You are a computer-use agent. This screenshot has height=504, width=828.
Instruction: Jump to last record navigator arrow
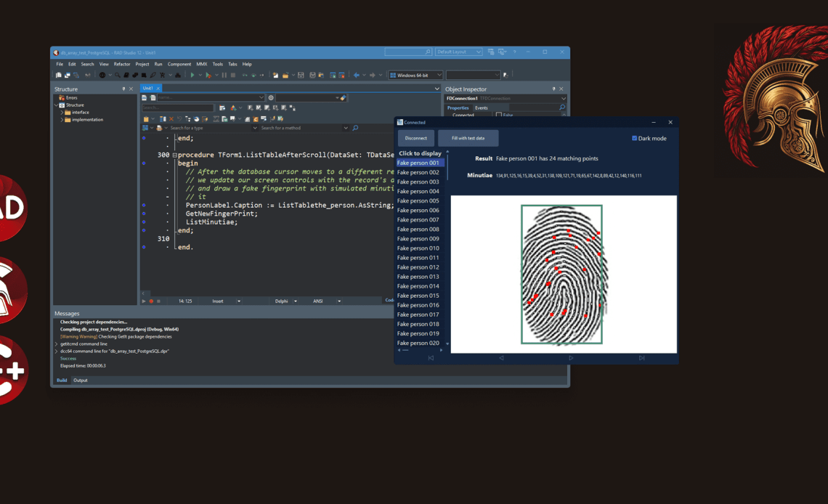tap(641, 357)
